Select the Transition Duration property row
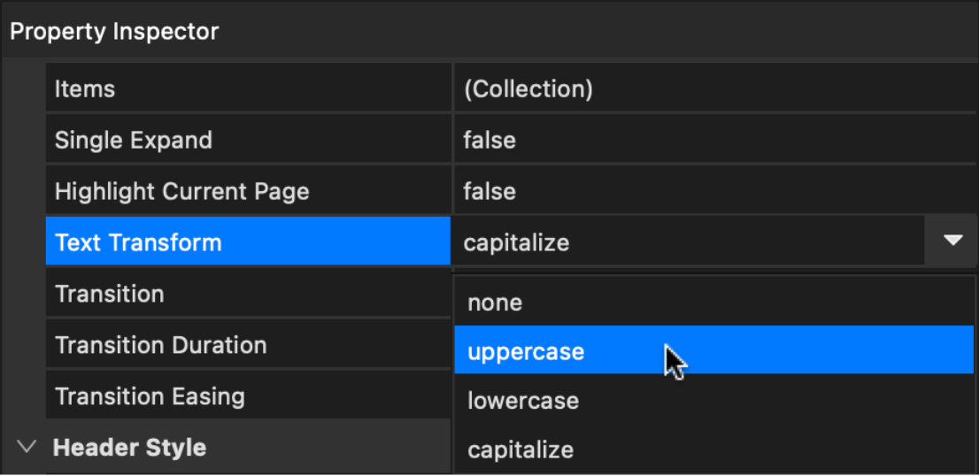980x476 pixels. 248,345
